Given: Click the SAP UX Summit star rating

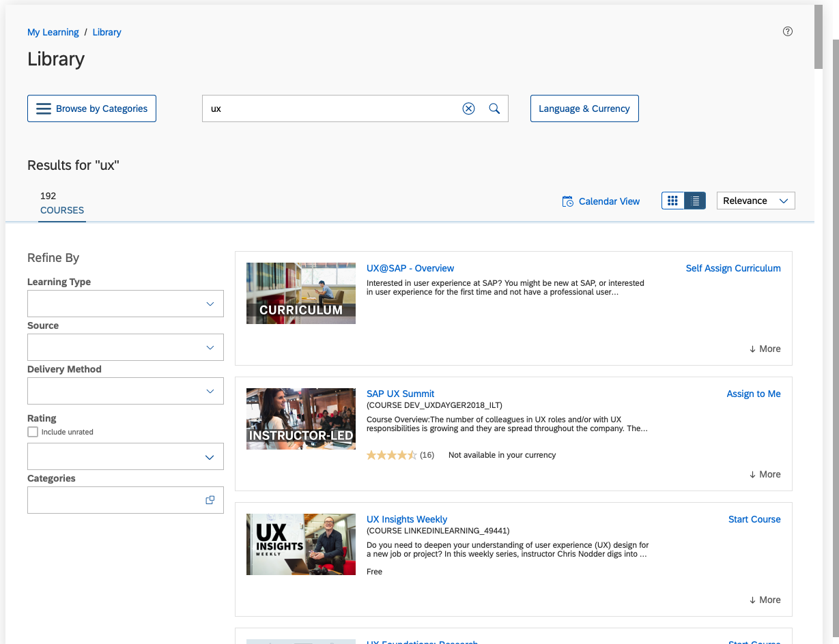Looking at the screenshot, I should tap(392, 455).
